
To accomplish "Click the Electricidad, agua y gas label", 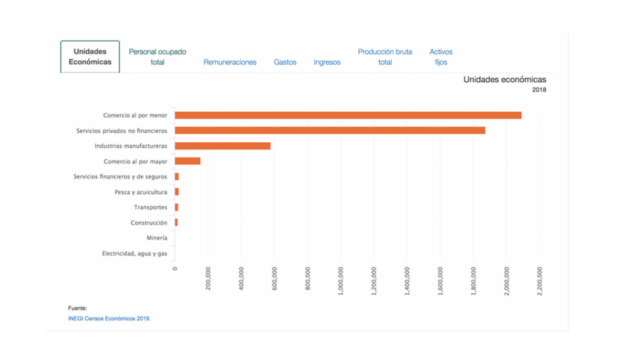I will click(x=135, y=254).
